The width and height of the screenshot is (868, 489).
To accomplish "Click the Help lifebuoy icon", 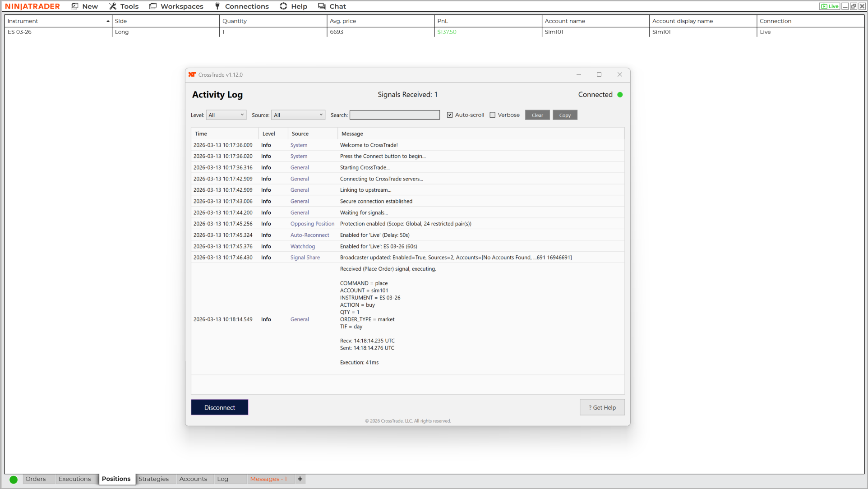I will pyautogui.click(x=283, y=6).
